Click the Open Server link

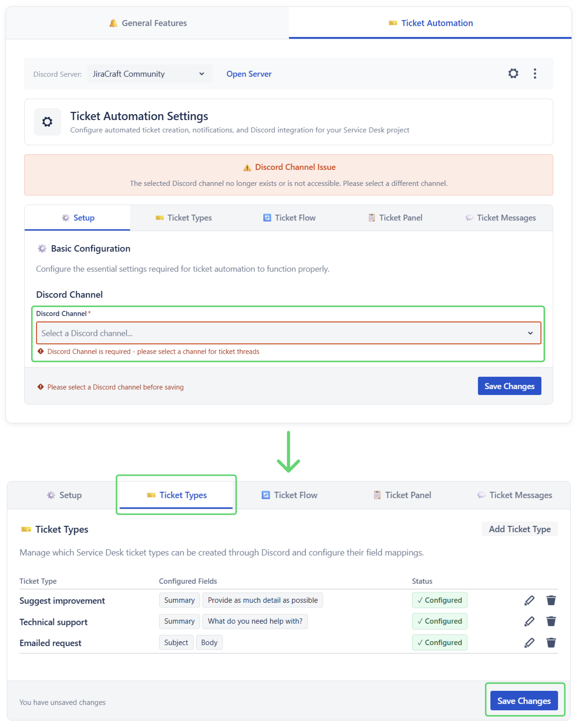[249, 74]
